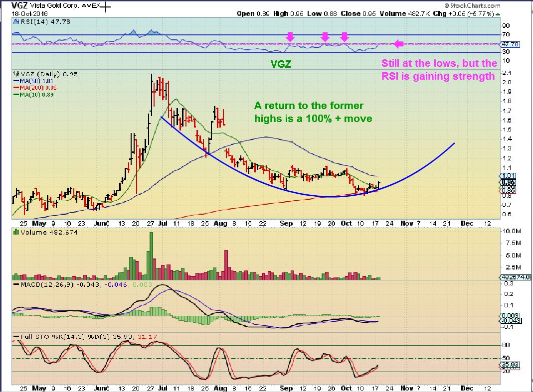Click the green up-arrow next to Chg value

tap(498, 14)
